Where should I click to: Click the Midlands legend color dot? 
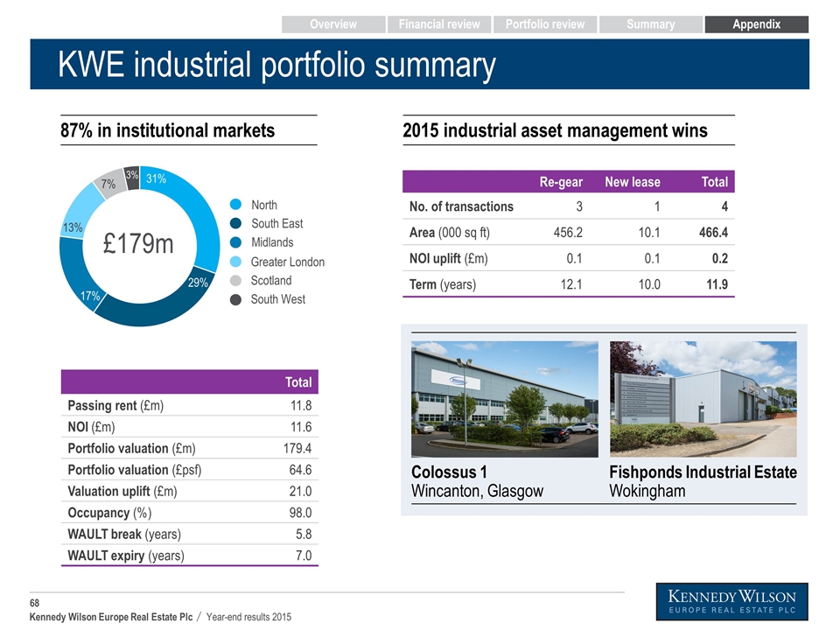click(x=235, y=242)
